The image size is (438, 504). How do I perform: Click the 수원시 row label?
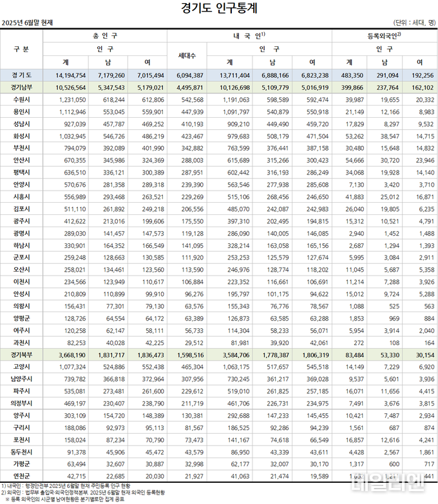tap(21, 100)
